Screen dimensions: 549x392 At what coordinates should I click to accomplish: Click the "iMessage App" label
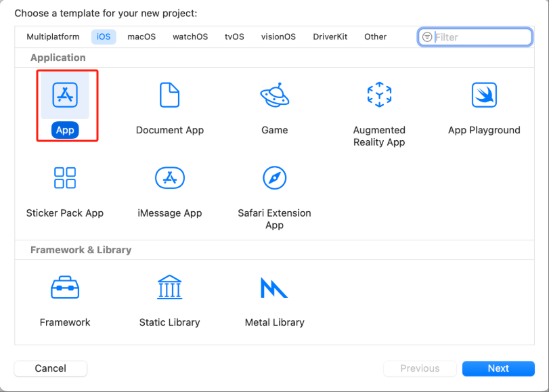pyautogui.click(x=169, y=213)
